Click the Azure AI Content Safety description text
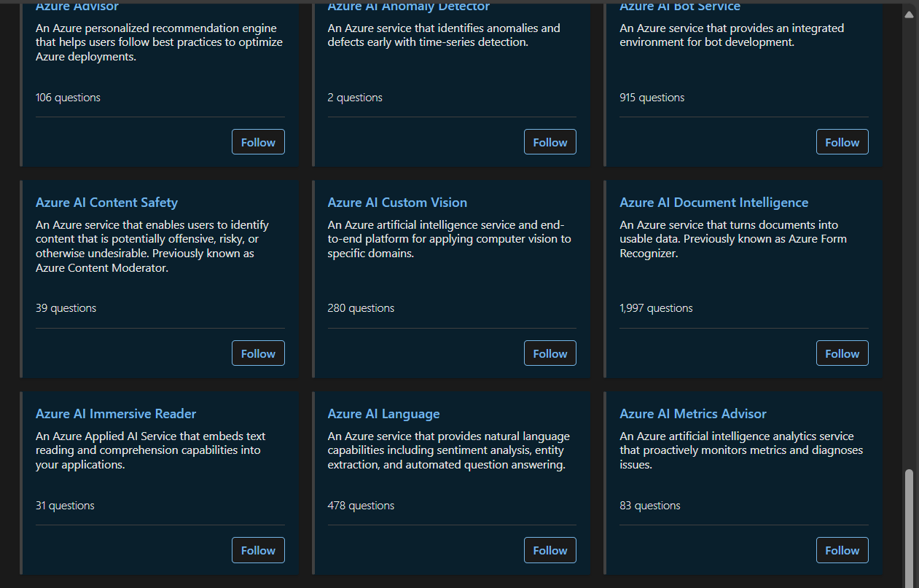The image size is (919, 588). pos(152,246)
